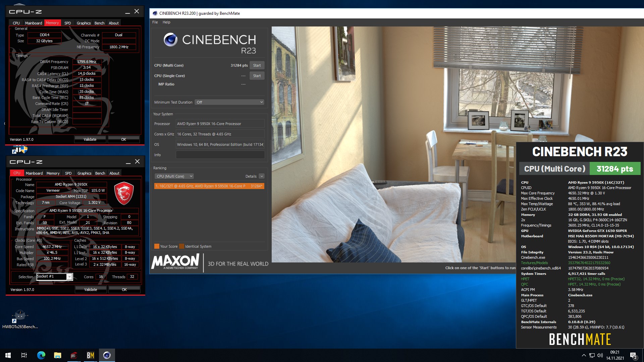This screenshot has height=362, width=644.
Task: Open Task View on the taskbar
Action: (x=24, y=355)
